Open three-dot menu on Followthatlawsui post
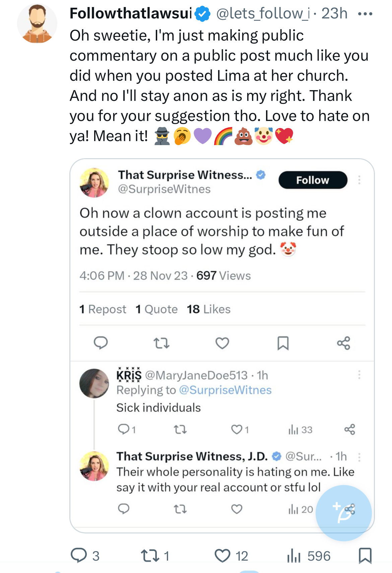The image size is (392, 573). 365,14
